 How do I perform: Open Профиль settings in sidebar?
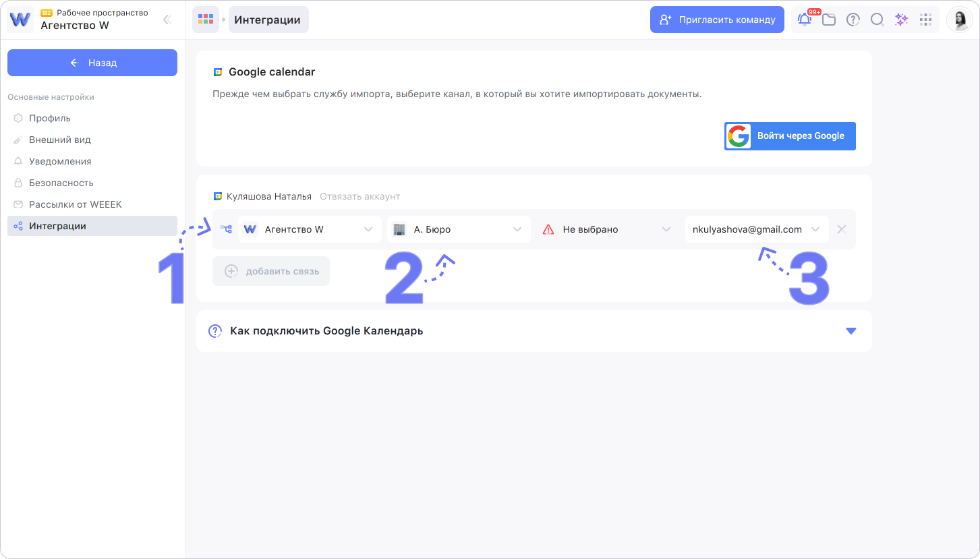pos(49,118)
